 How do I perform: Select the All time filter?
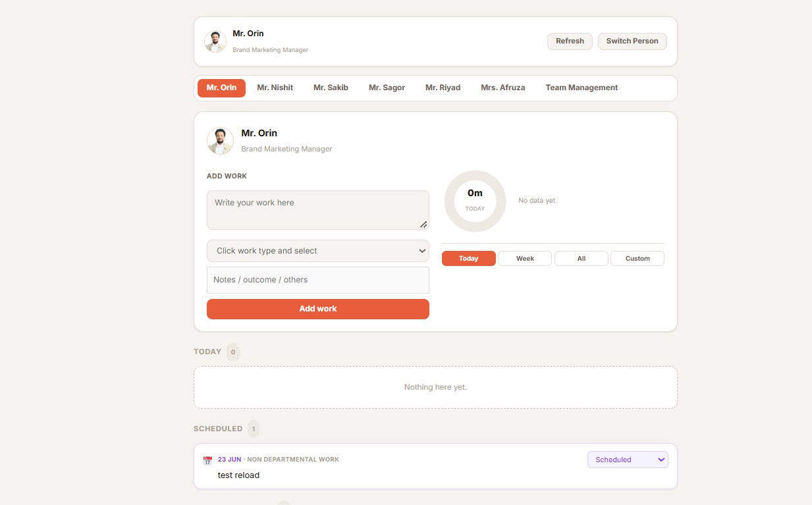click(x=582, y=259)
